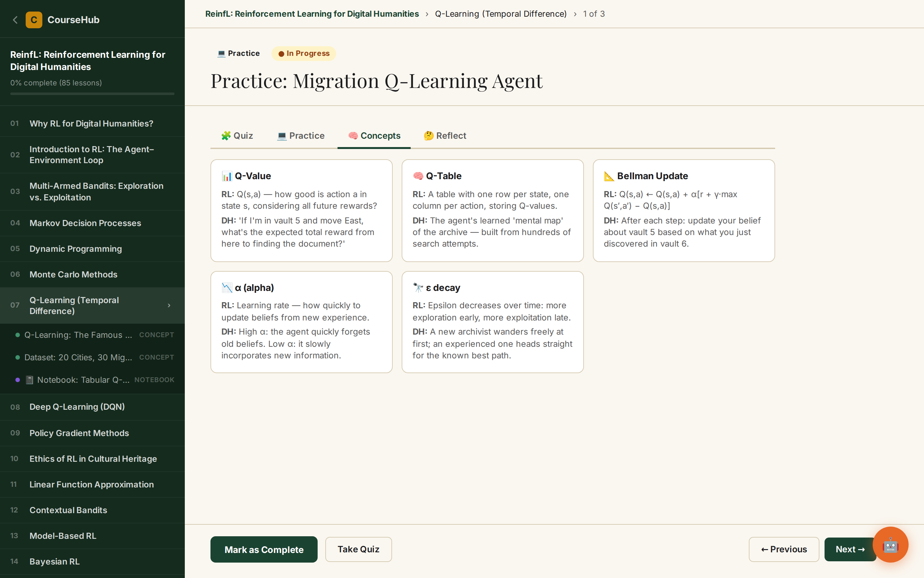924x578 pixels.
Task: Click the course progress bar
Action: (92, 94)
